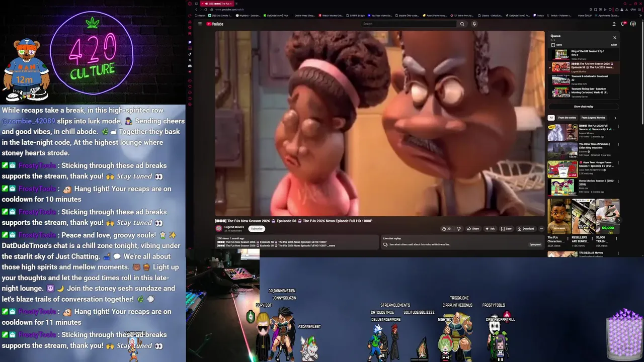This screenshot has height=362, width=644.
Task: Open options for the Home Movies Season 3 video
Action: click(x=618, y=182)
